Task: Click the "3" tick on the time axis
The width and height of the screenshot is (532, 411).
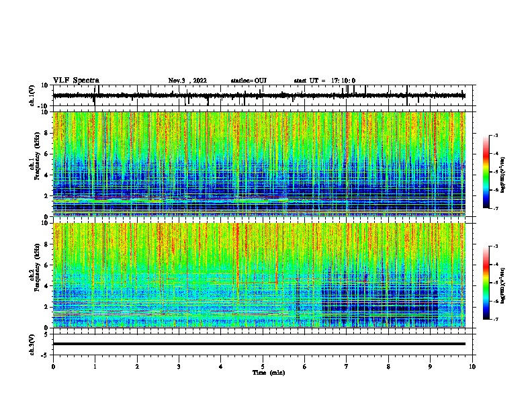Action: pyautogui.click(x=179, y=367)
